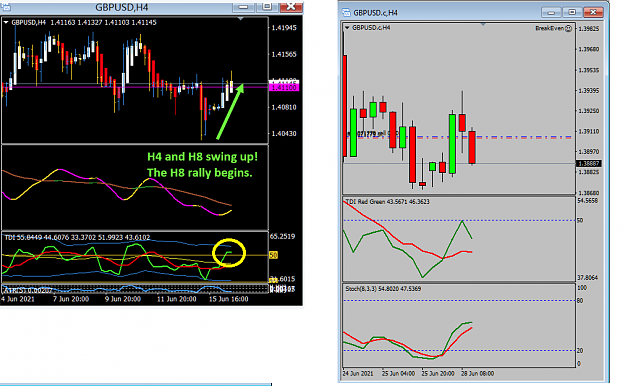This screenshot has height=386, width=625.
Task: Click the Stochastic 20 level label
Action: coord(580,351)
